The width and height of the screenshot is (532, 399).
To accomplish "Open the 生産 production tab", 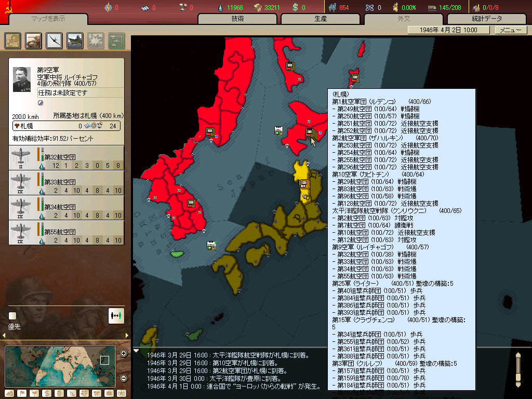I will (x=321, y=19).
